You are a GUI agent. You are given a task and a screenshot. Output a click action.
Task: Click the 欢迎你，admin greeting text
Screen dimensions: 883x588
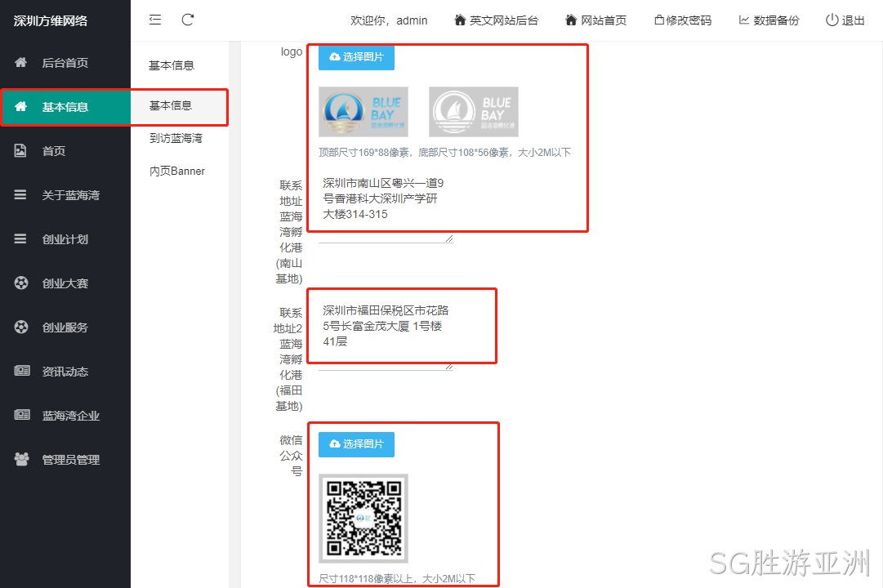[389, 20]
